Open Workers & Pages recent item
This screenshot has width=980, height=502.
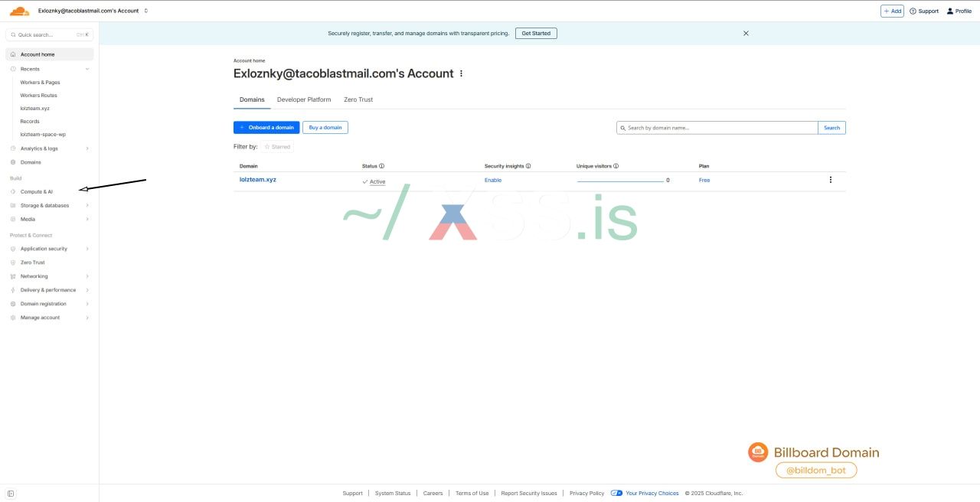pos(40,82)
